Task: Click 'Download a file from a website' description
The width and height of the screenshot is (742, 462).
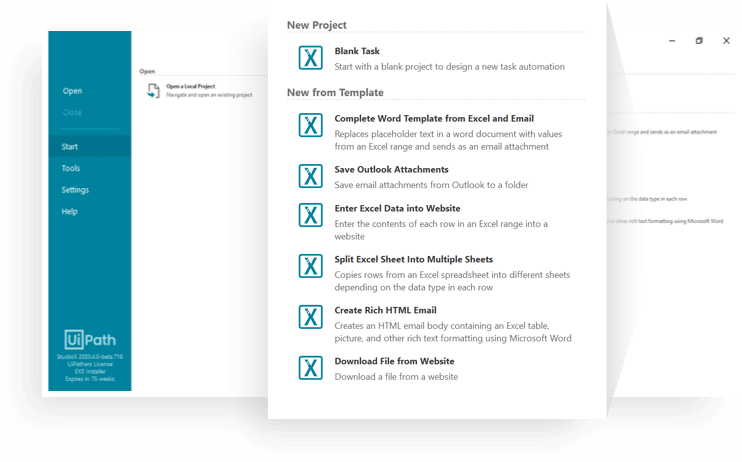Action: pos(396,377)
